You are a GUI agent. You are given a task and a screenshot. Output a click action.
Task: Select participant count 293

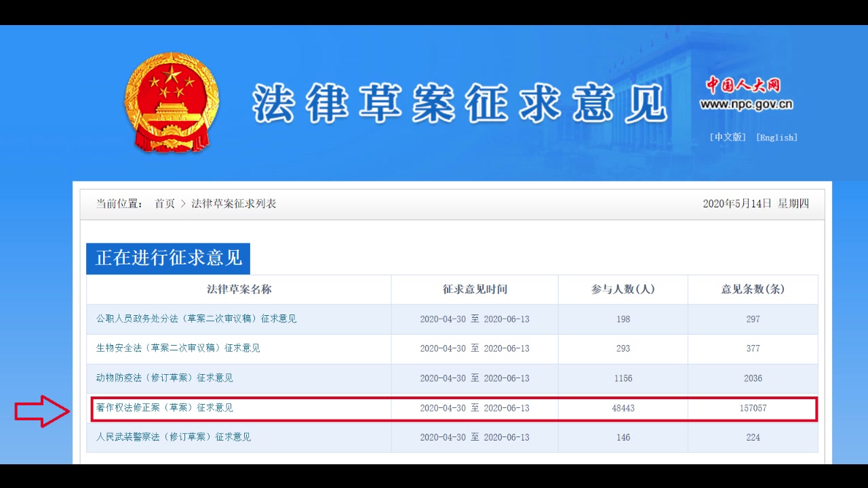click(x=623, y=348)
